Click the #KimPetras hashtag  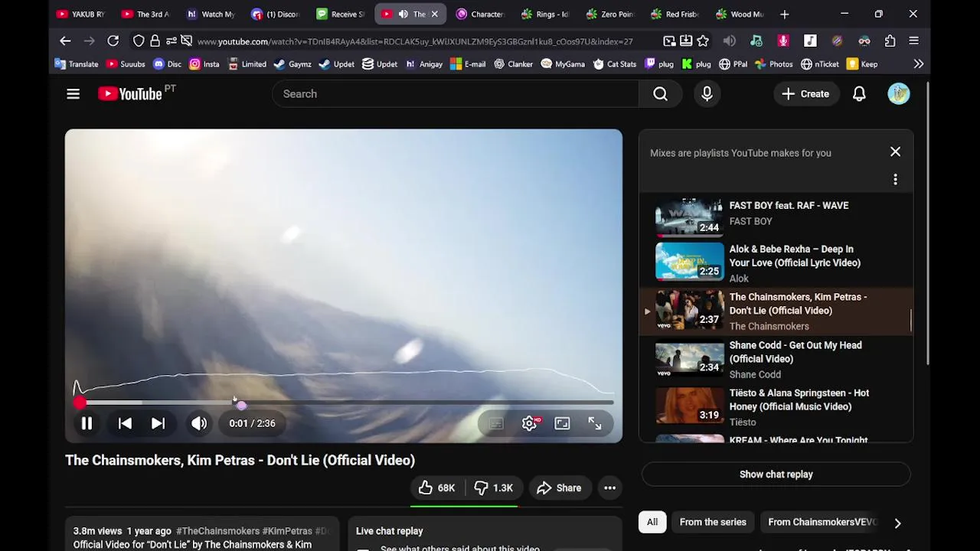(287, 531)
